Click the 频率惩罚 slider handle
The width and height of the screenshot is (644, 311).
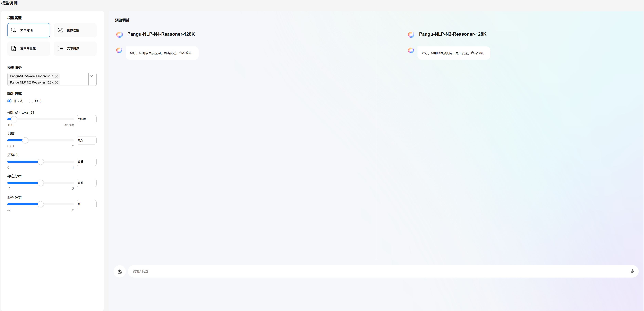[x=41, y=204]
